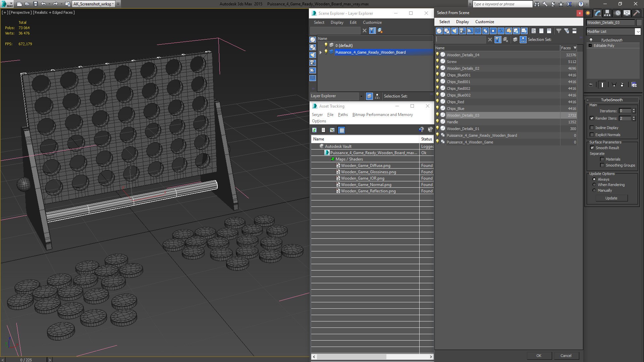Click the Redo arrow in the top toolbar
Viewport: 644px width, 362px height.
(55, 4)
